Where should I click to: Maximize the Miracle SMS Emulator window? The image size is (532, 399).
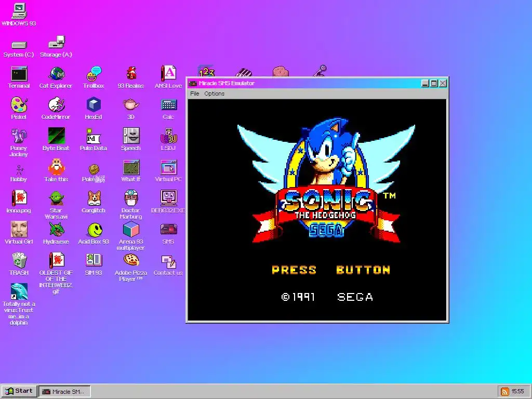[x=434, y=84]
